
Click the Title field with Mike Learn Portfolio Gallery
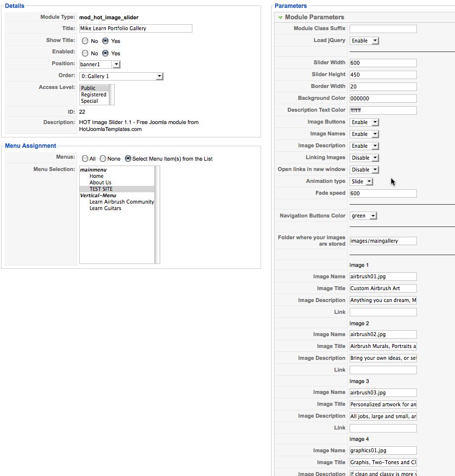pos(136,28)
